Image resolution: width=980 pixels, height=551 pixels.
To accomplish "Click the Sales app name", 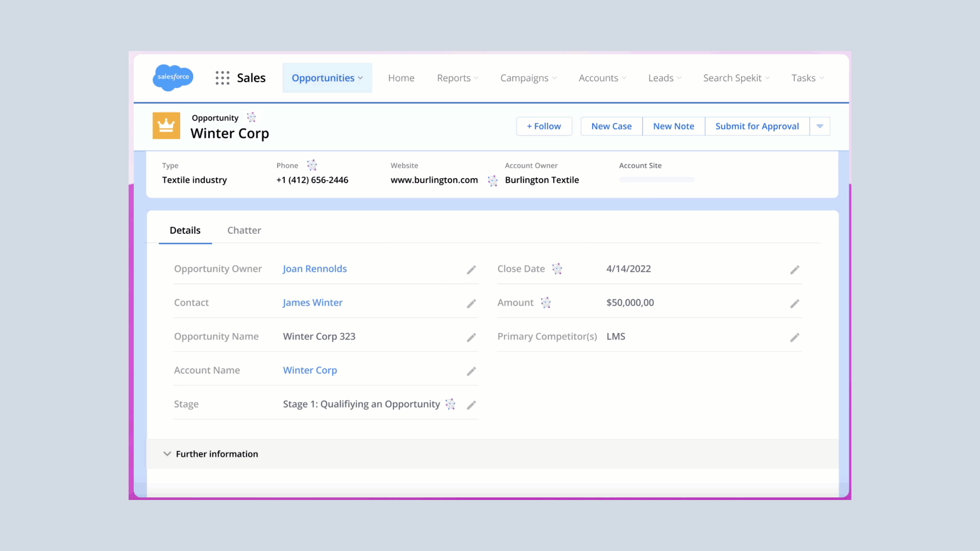I will (251, 78).
